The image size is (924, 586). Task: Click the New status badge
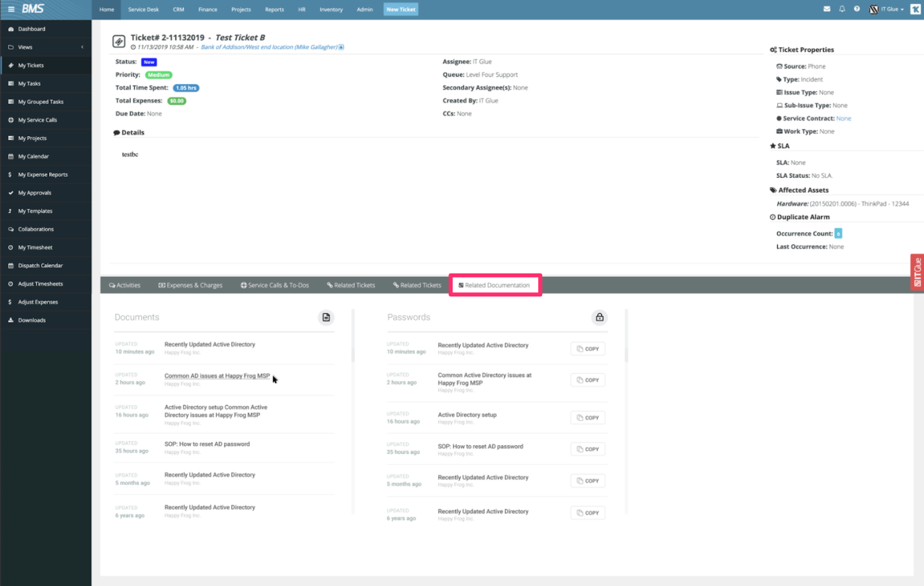click(x=149, y=62)
